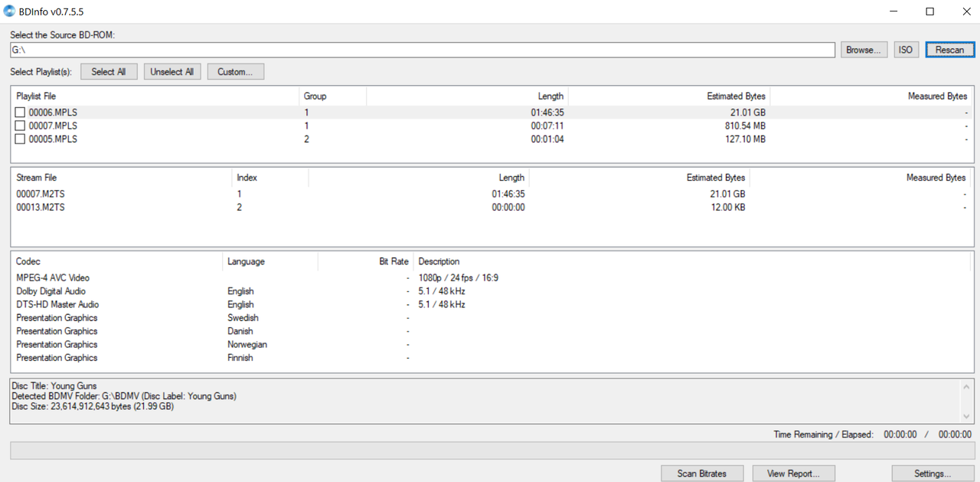Click the Detected BDMV Folder line

124,396
